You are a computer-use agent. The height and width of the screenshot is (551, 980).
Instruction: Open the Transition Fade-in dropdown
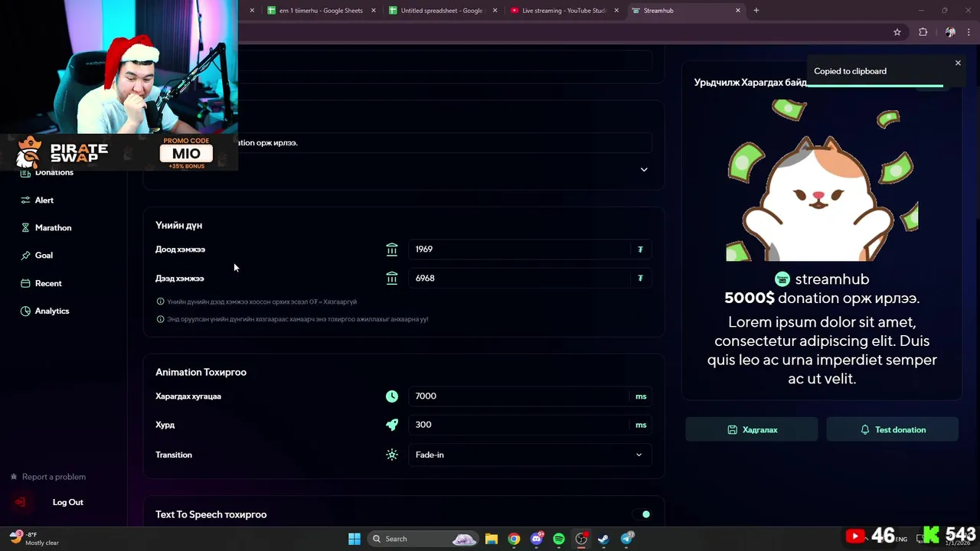click(529, 455)
